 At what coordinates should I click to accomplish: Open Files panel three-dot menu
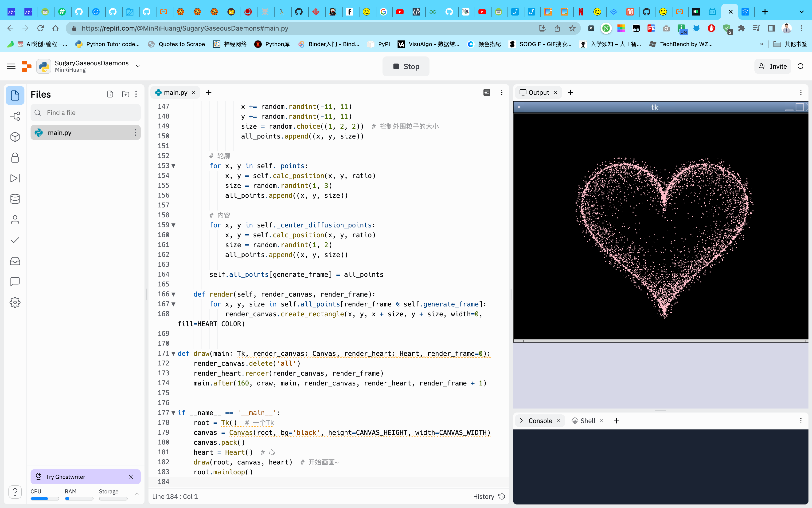136,94
